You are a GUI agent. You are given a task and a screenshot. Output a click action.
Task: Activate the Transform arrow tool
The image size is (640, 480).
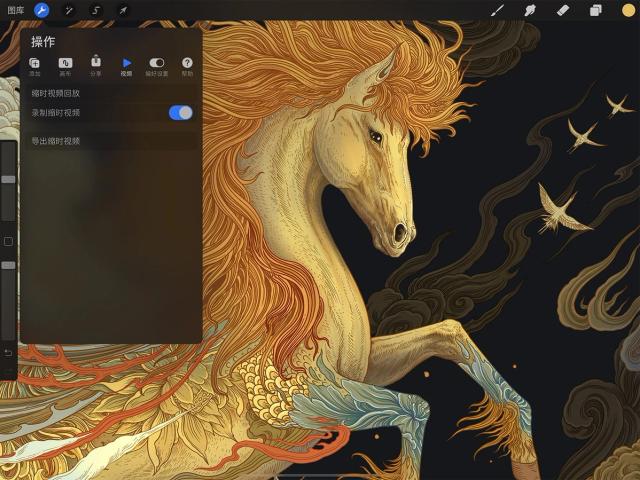[123, 10]
